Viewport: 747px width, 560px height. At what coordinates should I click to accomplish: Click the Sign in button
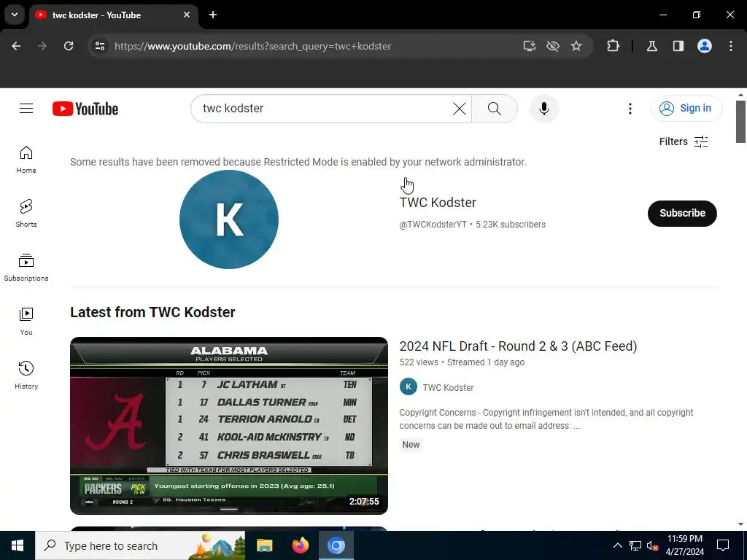pyautogui.click(x=686, y=109)
